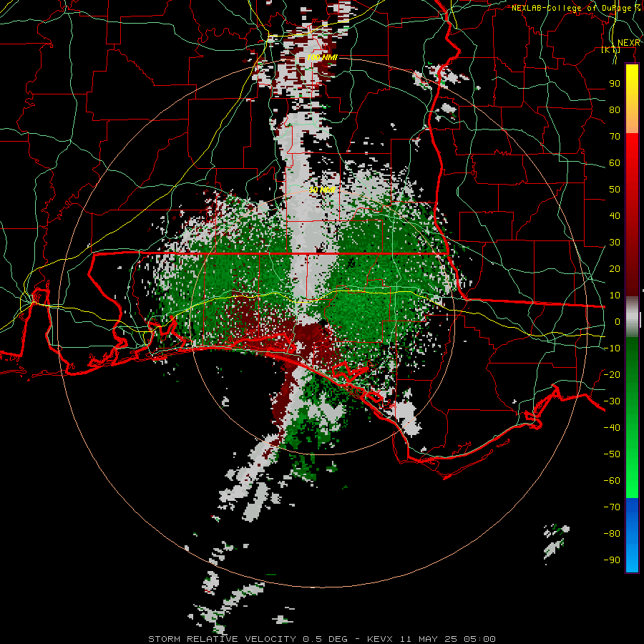Click the positive 90 knot scale label

(615, 84)
